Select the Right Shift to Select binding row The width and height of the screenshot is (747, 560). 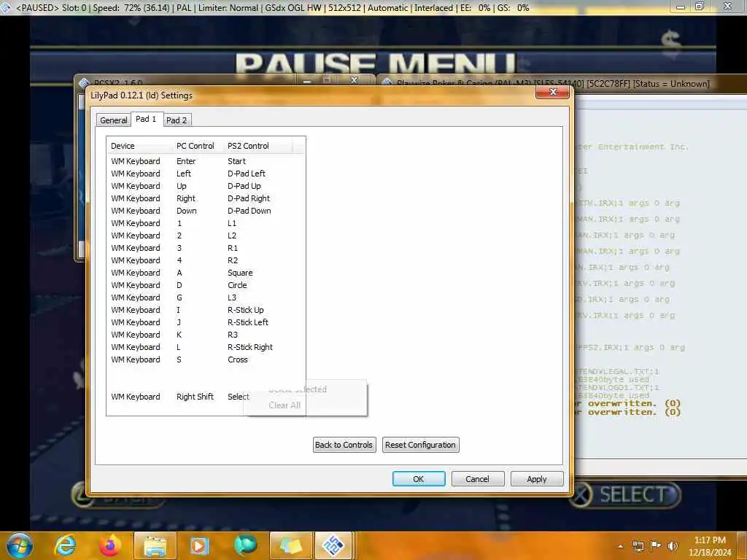coord(205,397)
